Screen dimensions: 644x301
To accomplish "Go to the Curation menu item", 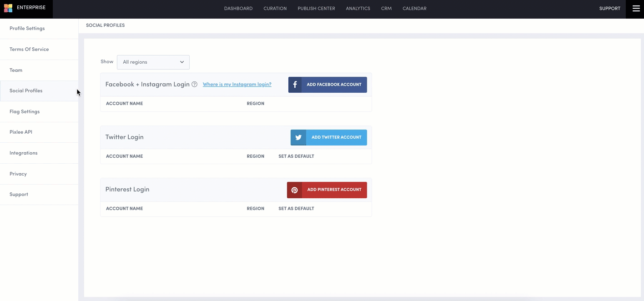I will pyautogui.click(x=275, y=9).
